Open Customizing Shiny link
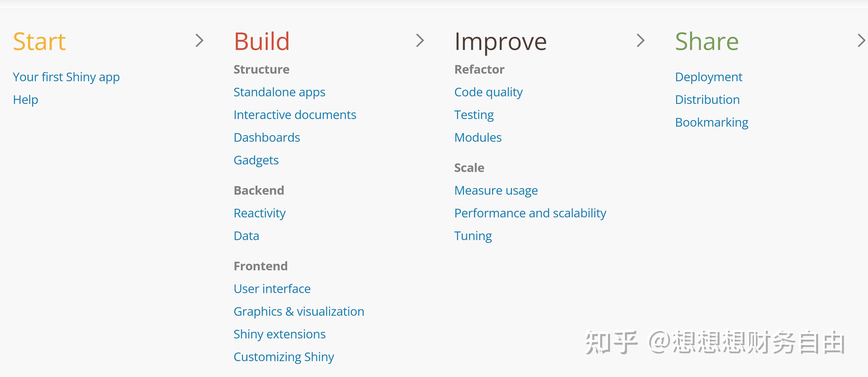The image size is (868, 377). 284,357
